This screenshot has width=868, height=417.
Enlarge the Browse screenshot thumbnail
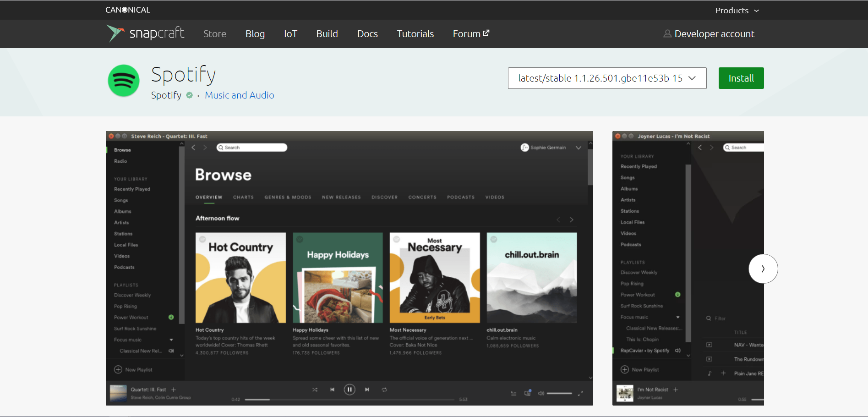(349, 268)
